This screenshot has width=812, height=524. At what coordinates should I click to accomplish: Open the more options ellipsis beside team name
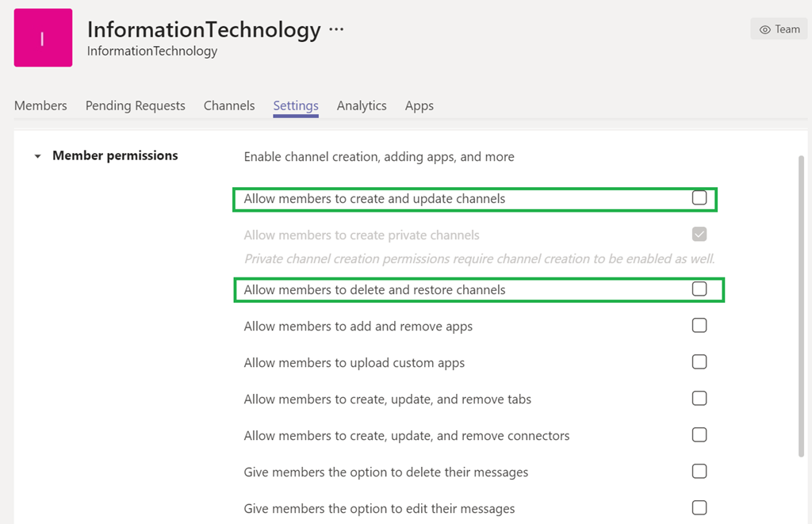(336, 29)
